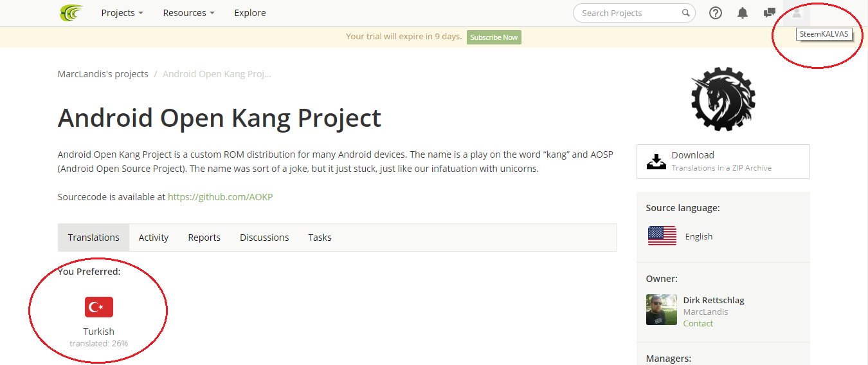Screen dimensions: 868x365
Task: Open the Turkish language translation link
Action: [99, 332]
